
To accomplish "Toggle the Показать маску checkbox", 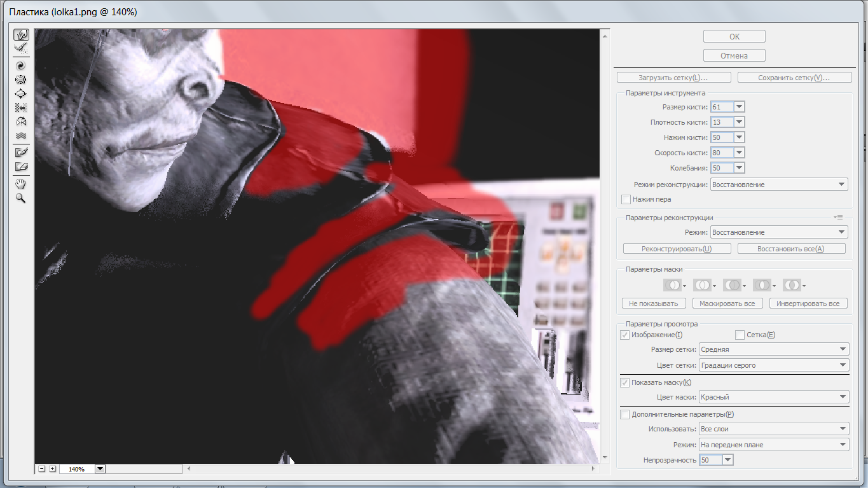I will point(624,382).
